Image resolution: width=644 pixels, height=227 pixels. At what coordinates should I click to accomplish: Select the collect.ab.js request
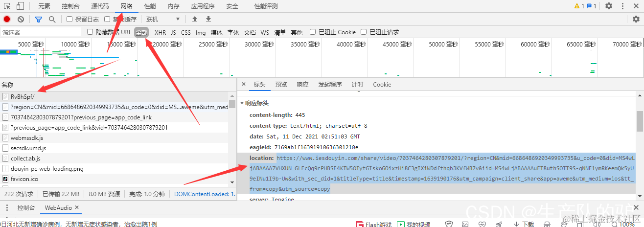[114, 158]
